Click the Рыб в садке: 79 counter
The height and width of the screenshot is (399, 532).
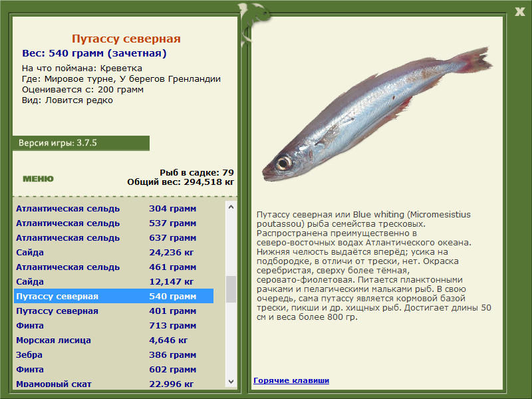[197, 172]
